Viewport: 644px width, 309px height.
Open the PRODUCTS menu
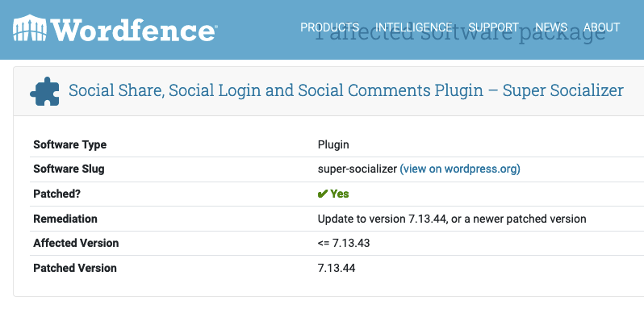coord(329,27)
